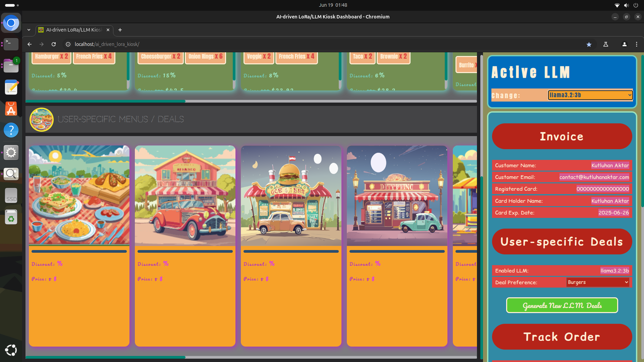The image size is (644, 362).
Task: Bookmark this page with the star icon
Action: pos(589,44)
